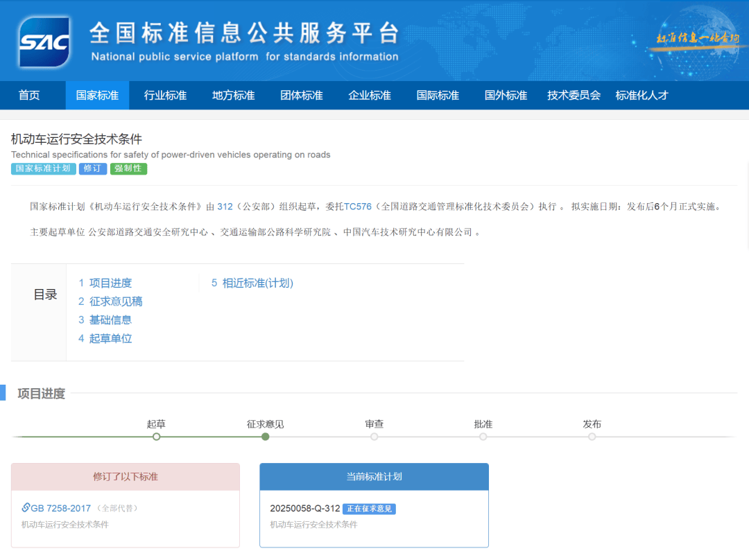The image size is (749, 560).
Task: Open the TC576 committee link
Action: 358,207
